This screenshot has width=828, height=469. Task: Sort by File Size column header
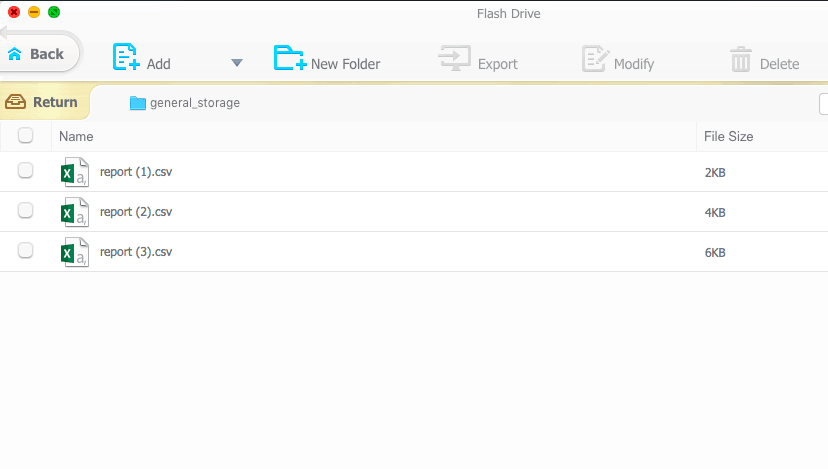[728, 136]
